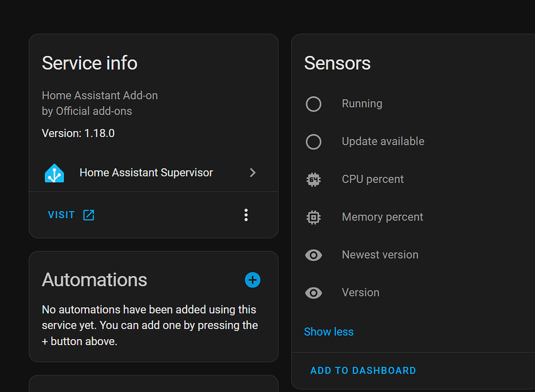
Task: Click the Memory percent processor icon
Action: [313, 217]
